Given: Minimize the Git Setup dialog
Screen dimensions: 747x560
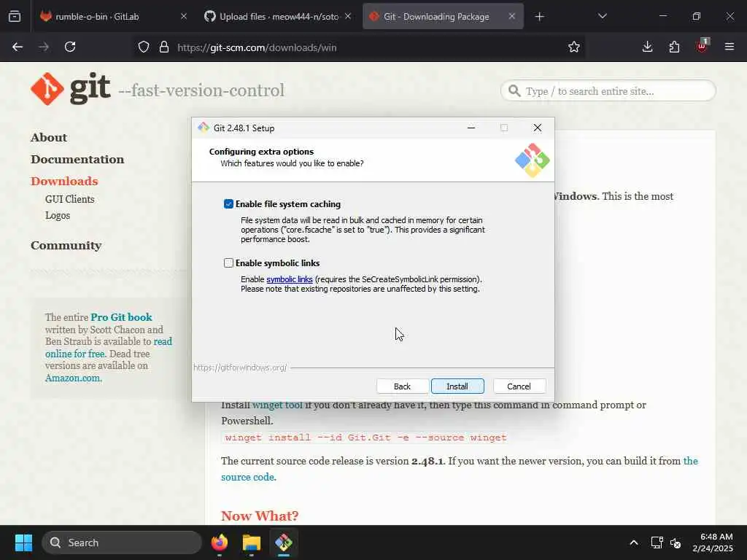Looking at the screenshot, I should pyautogui.click(x=471, y=128).
